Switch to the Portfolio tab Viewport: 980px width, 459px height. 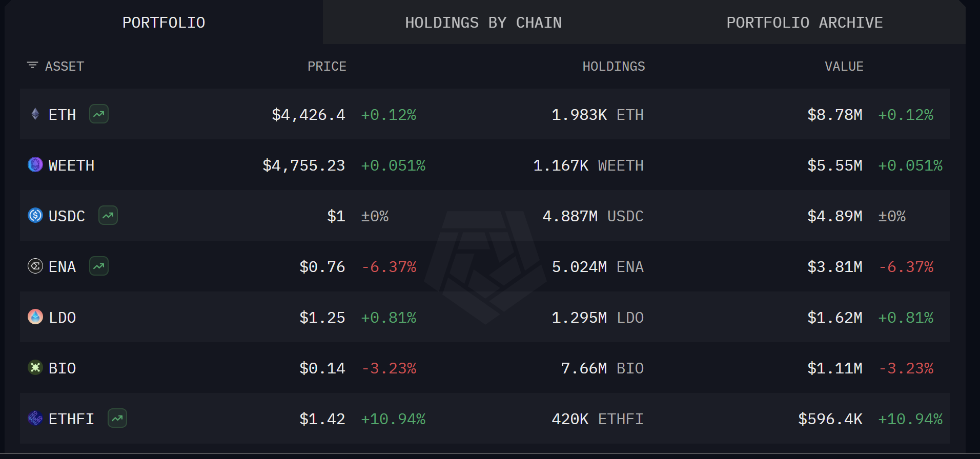[164, 23]
